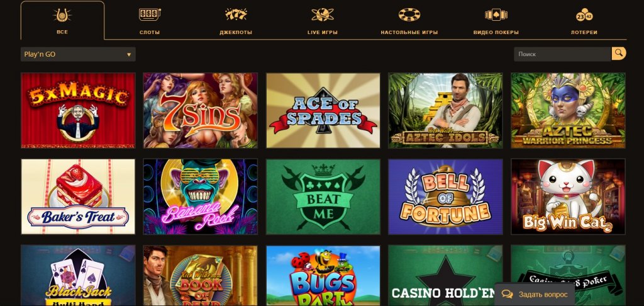Image resolution: width=644 pixels, height=306 pixels.
Task: Click the casino chip icon for table games
Action: tap(409, 14)
